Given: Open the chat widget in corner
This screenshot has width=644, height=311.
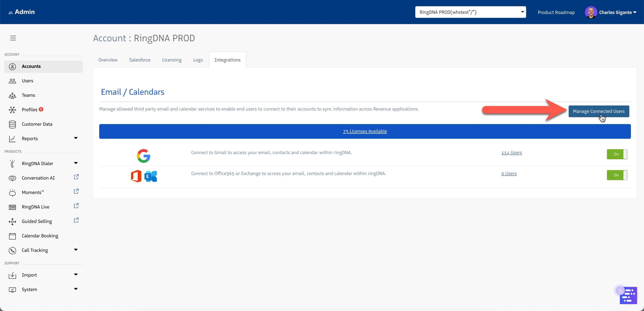Looking at the screenshot, I should coord(628,295).
